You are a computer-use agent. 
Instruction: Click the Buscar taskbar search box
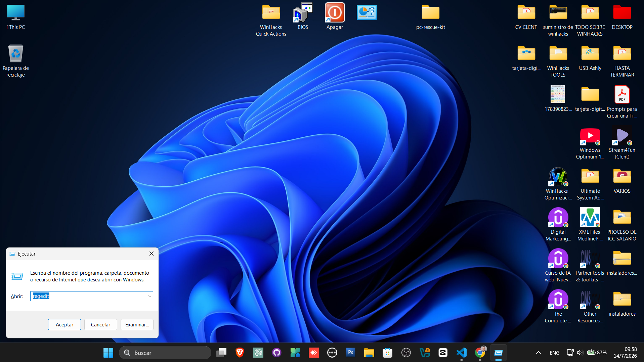[165, 353]
